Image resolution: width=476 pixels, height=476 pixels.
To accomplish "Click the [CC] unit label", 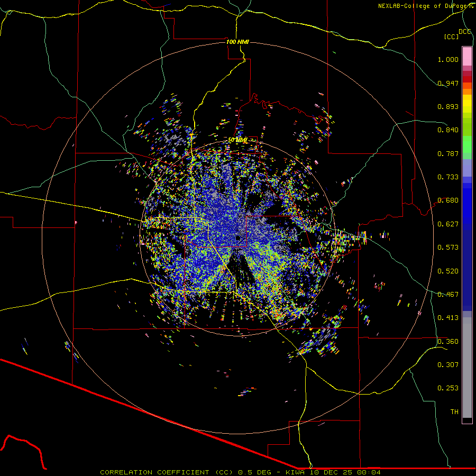I will [451, 37].
